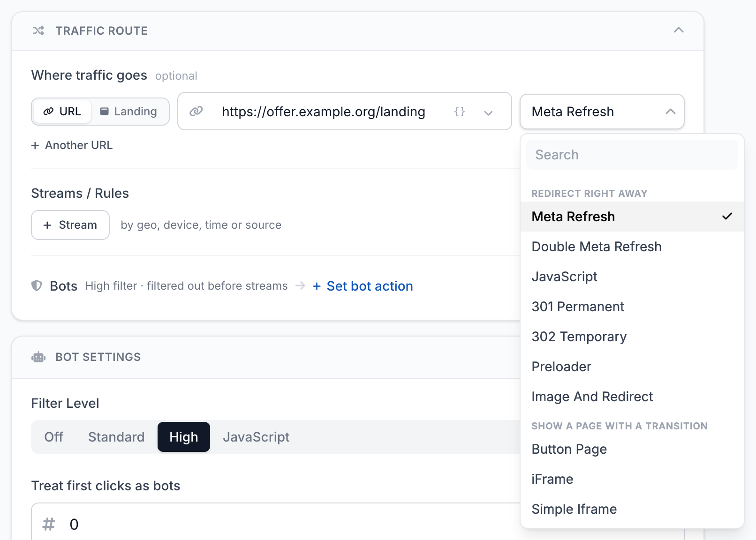
Task: Select Meta Refresh option in list
Action: point(632,217)
